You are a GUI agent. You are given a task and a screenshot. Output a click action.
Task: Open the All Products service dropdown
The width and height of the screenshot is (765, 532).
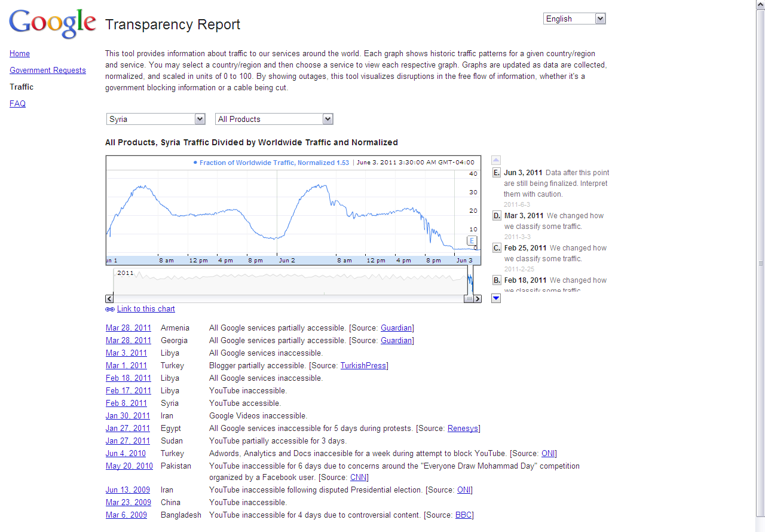pos(274,119)
